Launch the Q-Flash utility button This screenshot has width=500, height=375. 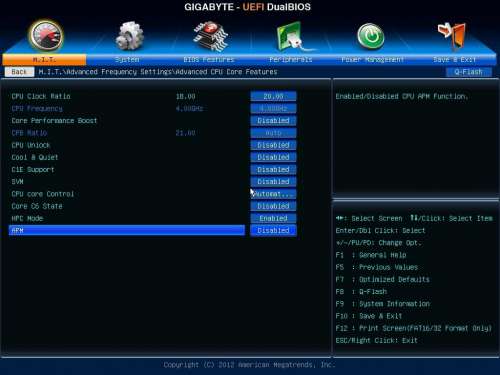tap(468, 72)
